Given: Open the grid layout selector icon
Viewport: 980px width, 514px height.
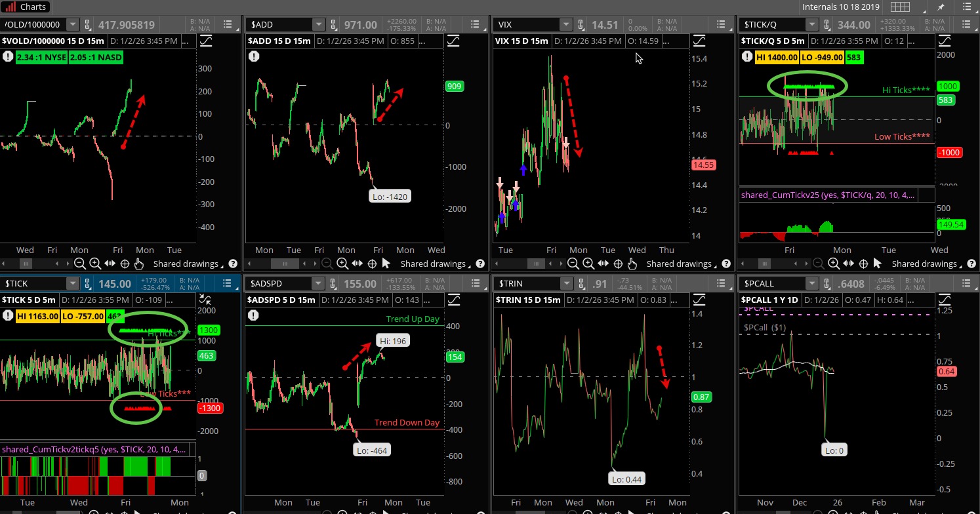Looking at the screenshot, I should click(901, 7).
